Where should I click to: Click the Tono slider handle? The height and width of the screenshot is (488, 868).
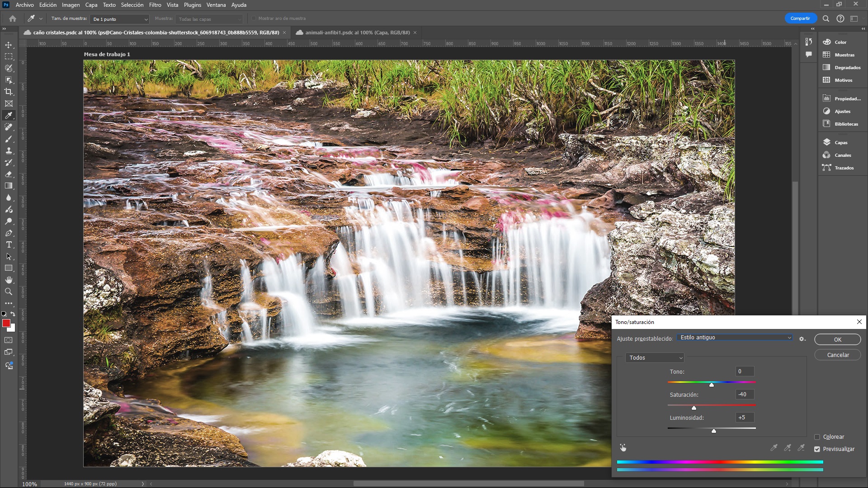pos(712,385)
